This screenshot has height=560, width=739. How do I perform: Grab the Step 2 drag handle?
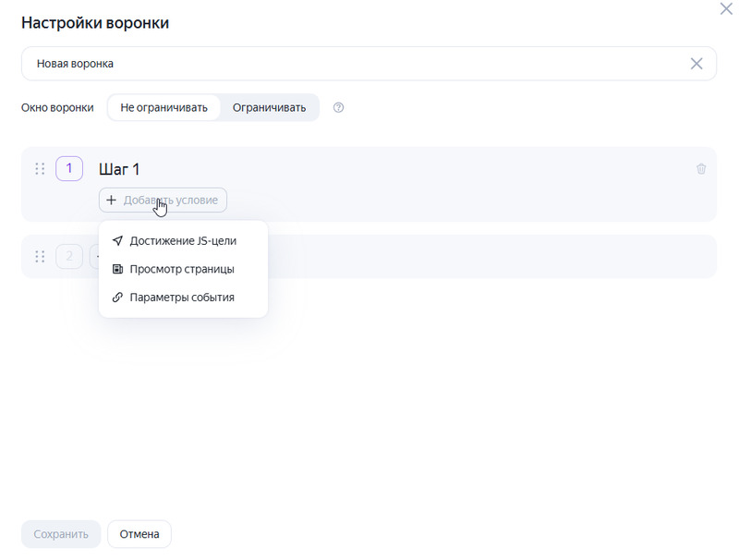click(x=40, y=256)
